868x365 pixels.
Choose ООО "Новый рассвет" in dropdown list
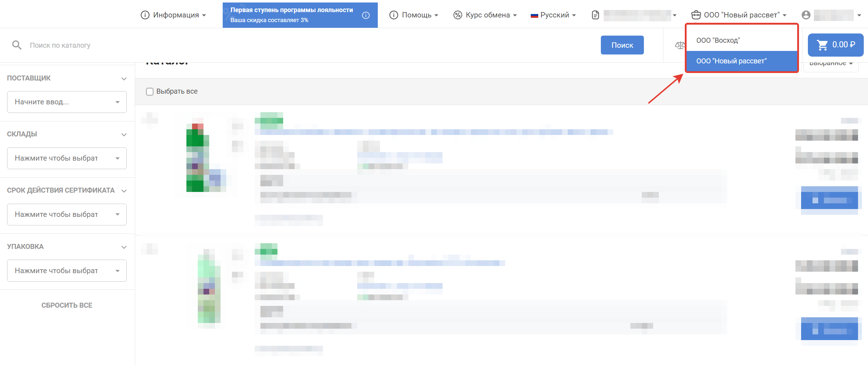coord(731,61)
